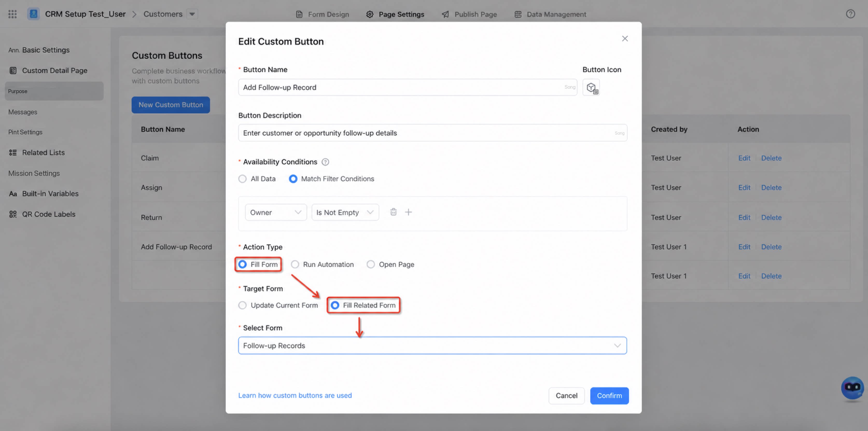Open the Data Management tab

tap(550, 14)
